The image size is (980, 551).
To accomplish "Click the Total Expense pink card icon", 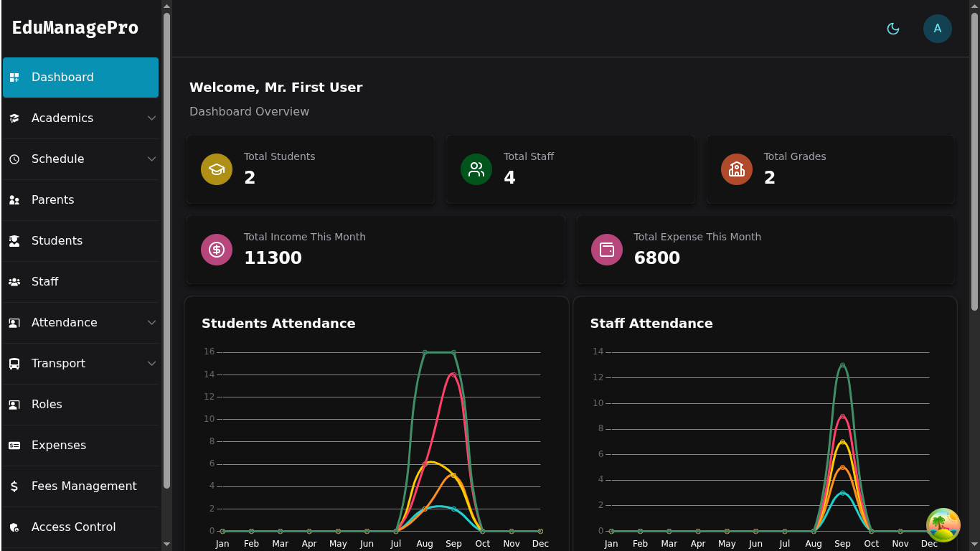I will (x=606, y=250).
